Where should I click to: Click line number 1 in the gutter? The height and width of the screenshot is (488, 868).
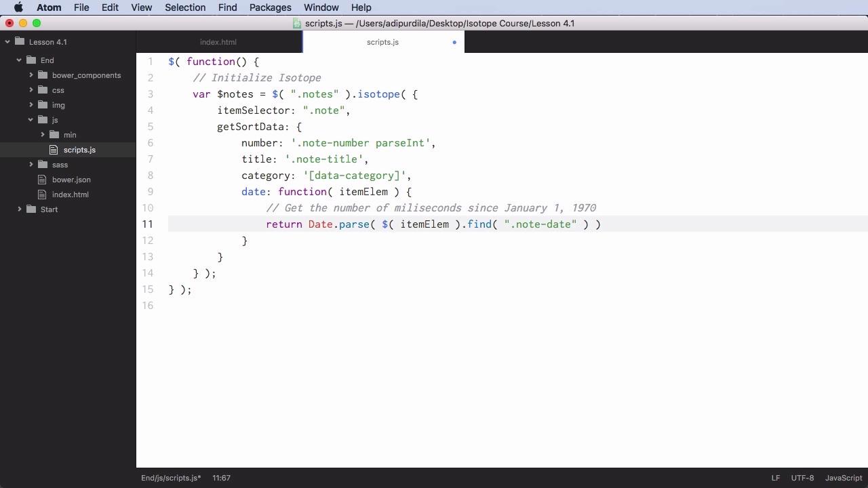click(x=151, y=62)
